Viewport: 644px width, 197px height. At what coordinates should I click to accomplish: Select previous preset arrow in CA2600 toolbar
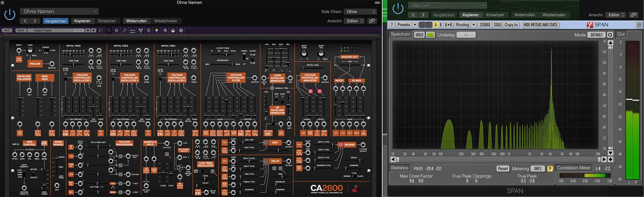coord(88,30)
